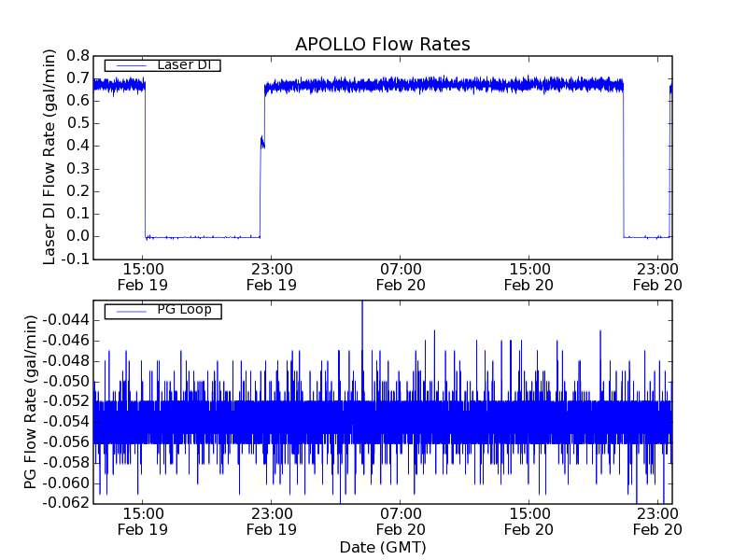The width and height of the screenshot is (747, 560).
Task: Click the -0.050 tick on the PG axis
Action: click(66, 382)
